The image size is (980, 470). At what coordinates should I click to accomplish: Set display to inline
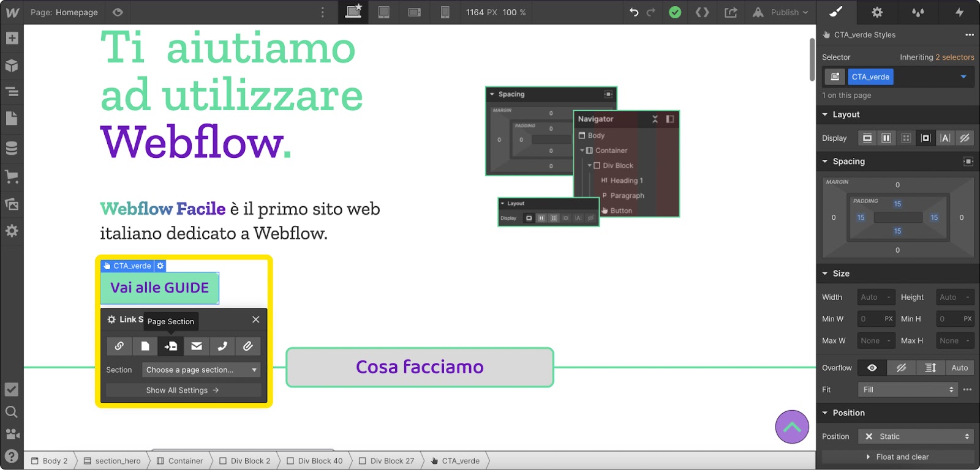(945, 138)
